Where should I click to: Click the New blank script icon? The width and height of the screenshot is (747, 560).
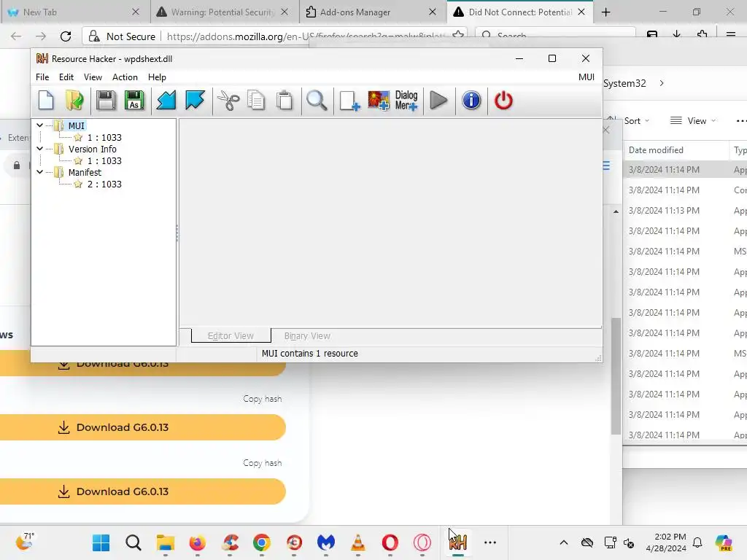click(x=46, y=101)
